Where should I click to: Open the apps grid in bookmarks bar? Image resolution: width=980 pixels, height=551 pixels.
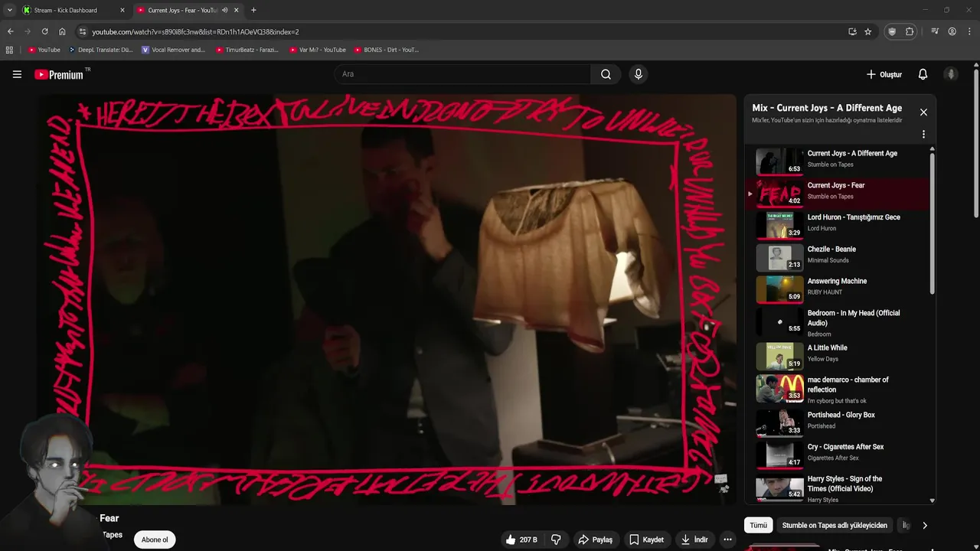pos(9,50)
